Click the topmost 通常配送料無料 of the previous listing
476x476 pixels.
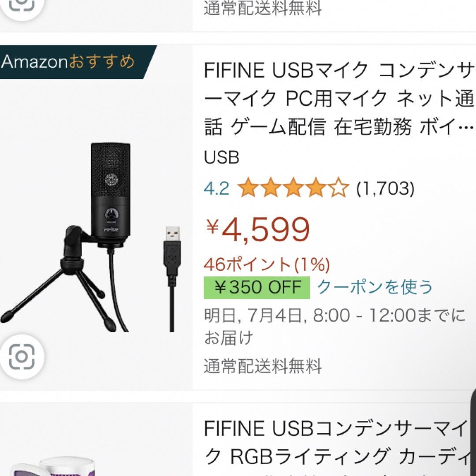263,8
